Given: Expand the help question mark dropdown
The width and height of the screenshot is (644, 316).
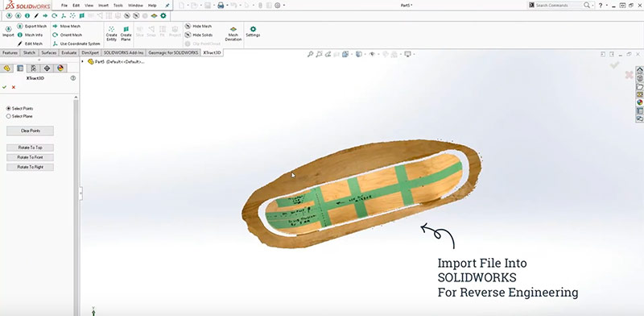Looking at the screenshot, I should [607, 6].
